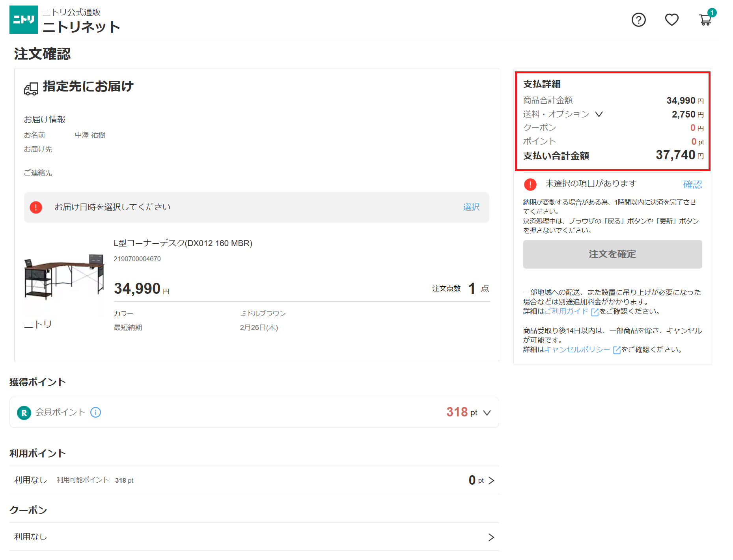Open help via question mark icon
This screenshot has height=560, width=733.
point(639,19)
